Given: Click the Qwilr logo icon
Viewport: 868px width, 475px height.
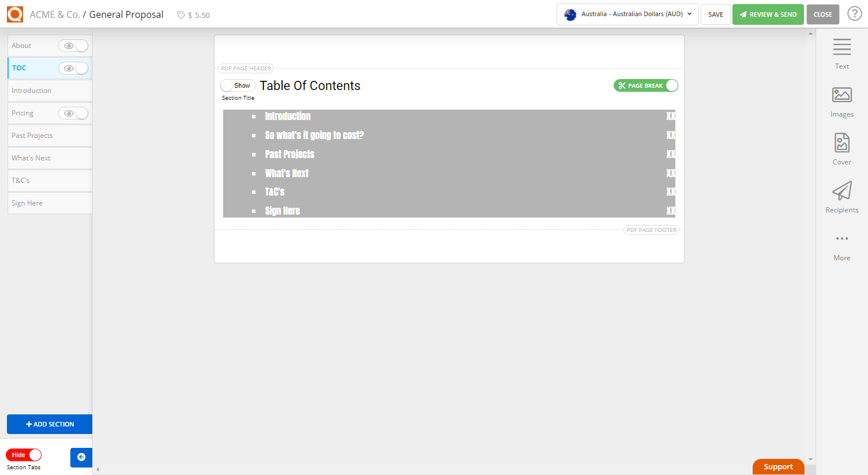Looking at the screenshot, I should [x=14, y=14].
